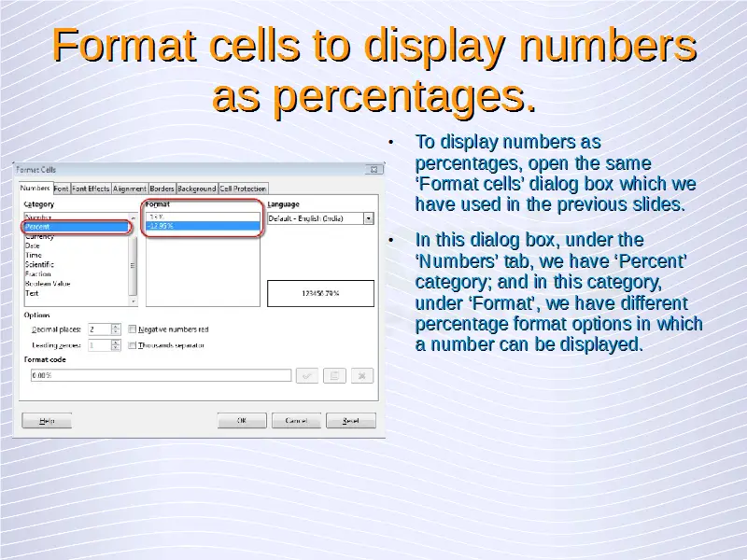Select the -12.95% format entry

203,226
